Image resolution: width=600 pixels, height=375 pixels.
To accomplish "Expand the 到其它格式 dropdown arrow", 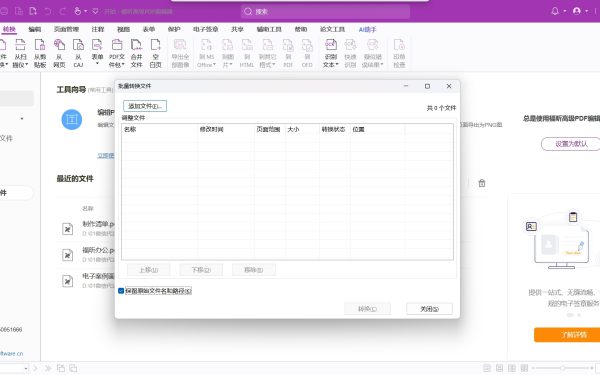I will click(x=274, y=65).
